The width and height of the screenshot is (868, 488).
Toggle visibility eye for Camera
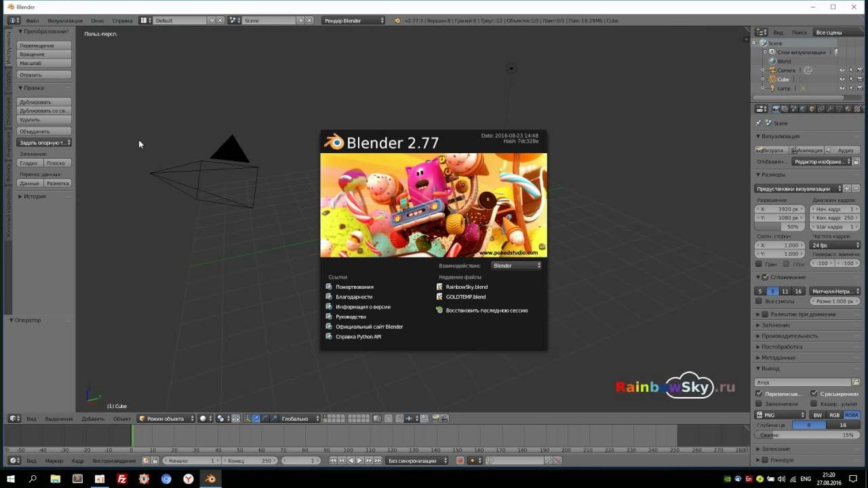[x=842, y=70]
